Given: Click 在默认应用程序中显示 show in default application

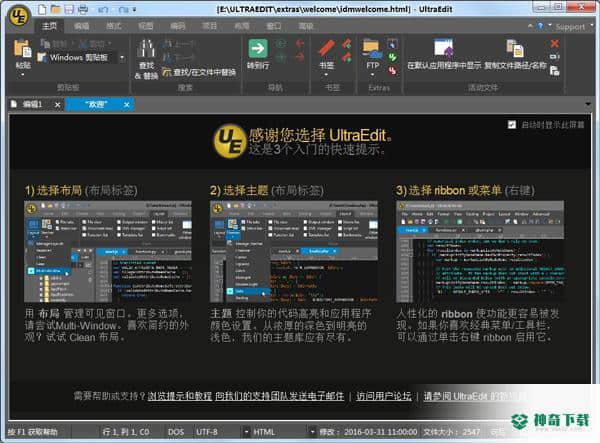Looking at the screenshot, I should [x=443, y=54].
